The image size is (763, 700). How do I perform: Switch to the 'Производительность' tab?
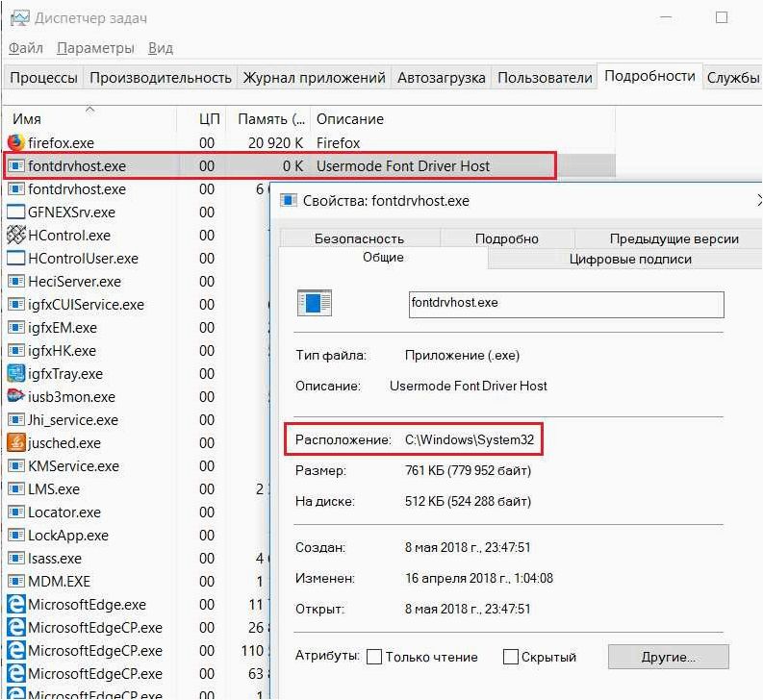[161, 77]
